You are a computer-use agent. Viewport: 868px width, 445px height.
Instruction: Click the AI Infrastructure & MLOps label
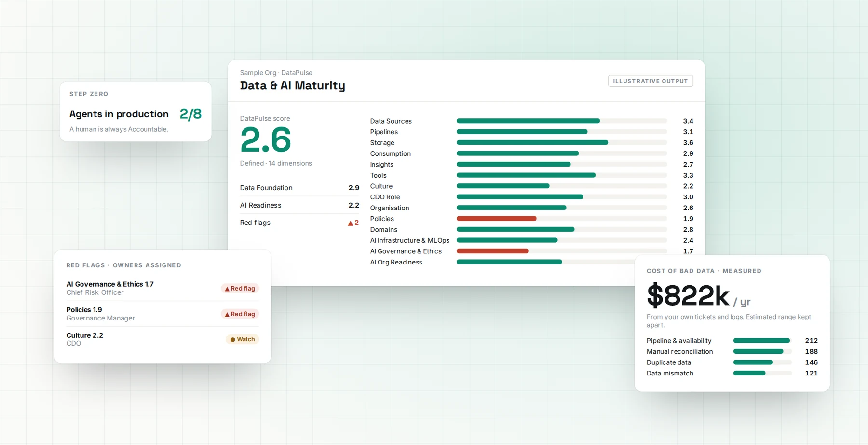(x=410, y=240)
